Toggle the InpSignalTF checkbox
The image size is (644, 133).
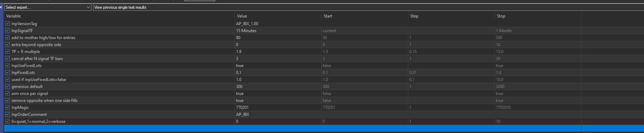point(8,31)
